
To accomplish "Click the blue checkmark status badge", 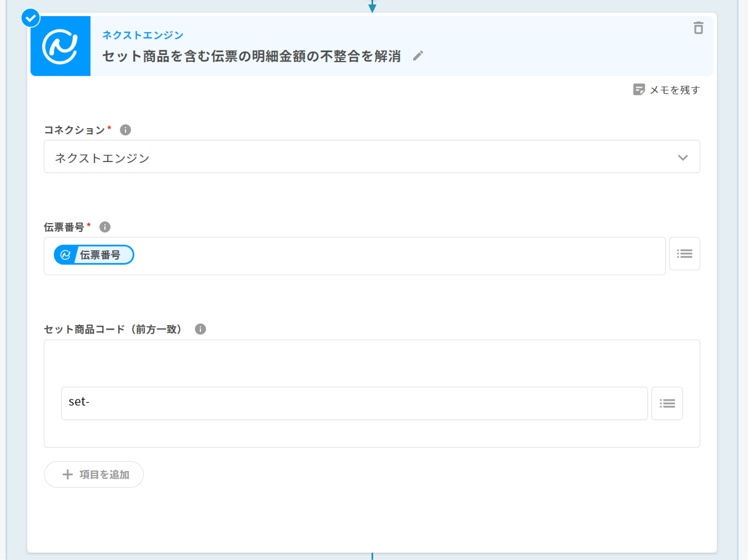I will [x=31, y=18].
